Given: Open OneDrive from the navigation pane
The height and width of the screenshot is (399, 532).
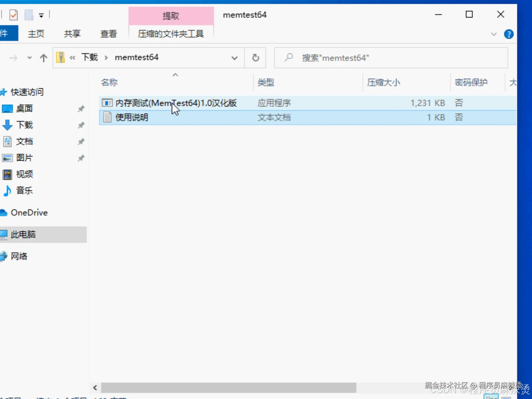Looking at the screenshot, I should pyautogui.click(x=29, y=213).
